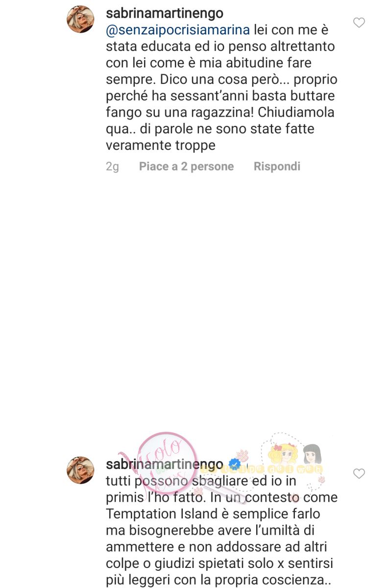Click the 2g timestamp
The width and height of the screenshot is (387, 588).
click(x=112, y=167)
